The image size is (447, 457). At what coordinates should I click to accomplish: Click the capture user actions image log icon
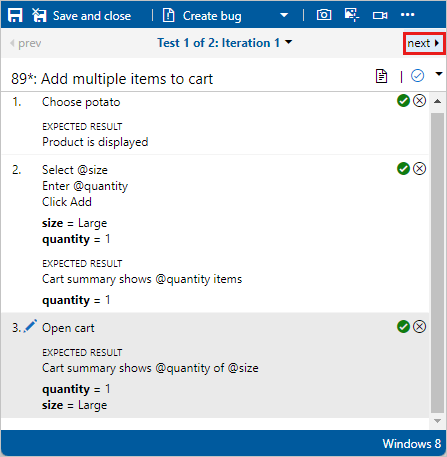[x=352, y=15]
